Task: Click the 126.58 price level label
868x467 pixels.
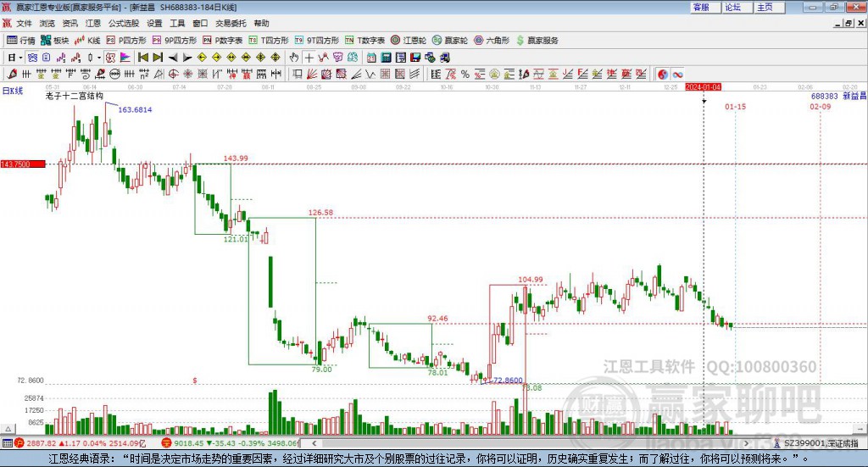Action: point(320,213)
